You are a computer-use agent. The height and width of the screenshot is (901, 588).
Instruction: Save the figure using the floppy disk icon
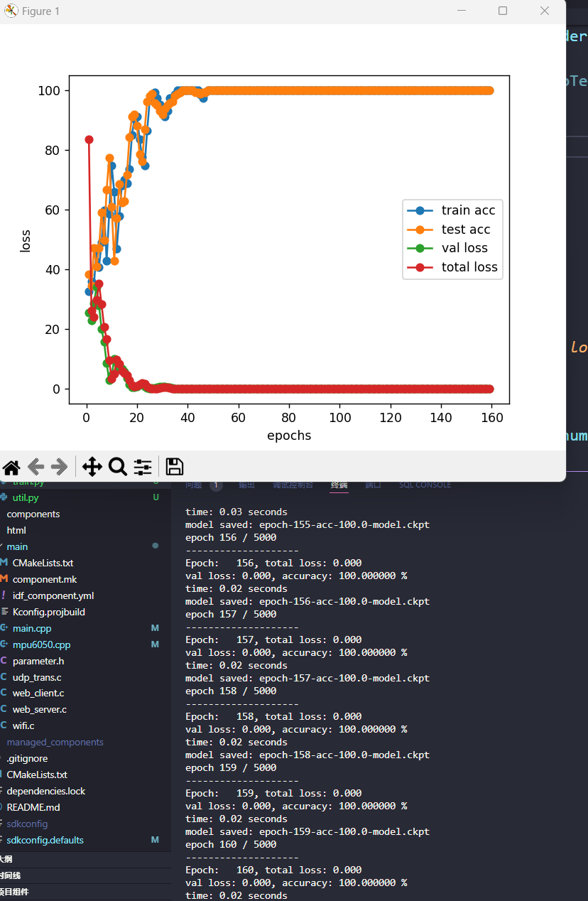[174, 467]
